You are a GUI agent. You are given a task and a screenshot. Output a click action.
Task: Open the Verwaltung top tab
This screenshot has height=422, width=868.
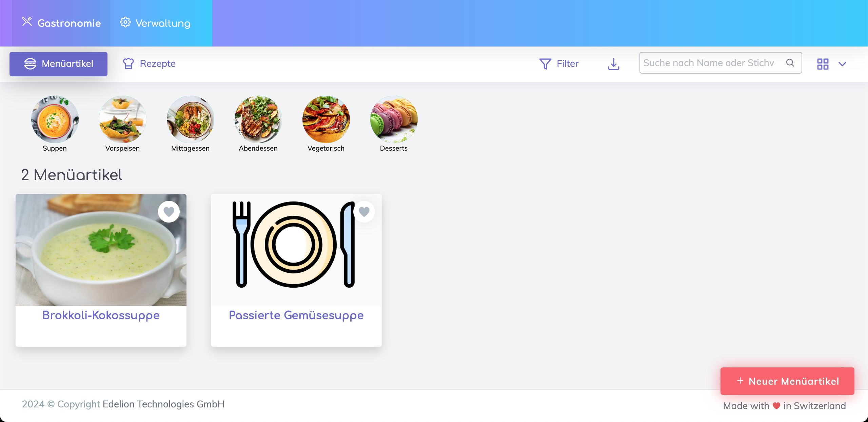point(155,23)
